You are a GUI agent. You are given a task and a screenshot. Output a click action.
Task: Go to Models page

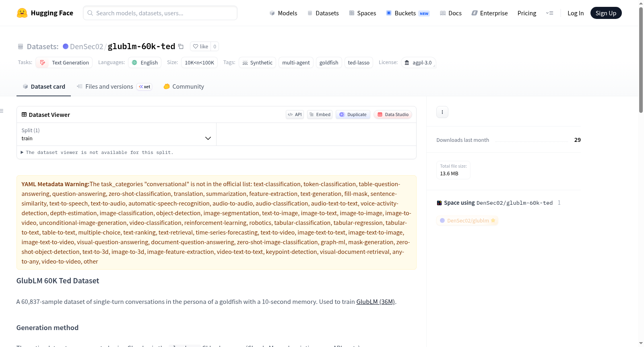[283, 13]
